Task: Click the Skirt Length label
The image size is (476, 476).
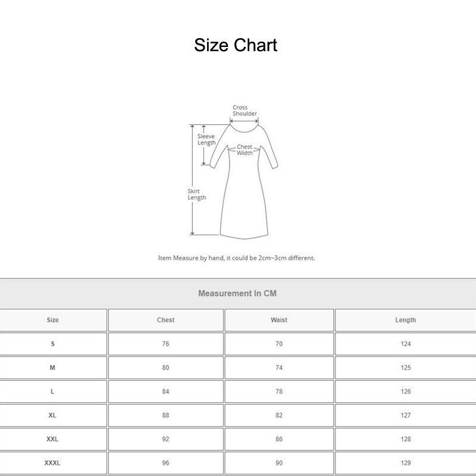Action: pyautogui.click(x=195, y=193)
